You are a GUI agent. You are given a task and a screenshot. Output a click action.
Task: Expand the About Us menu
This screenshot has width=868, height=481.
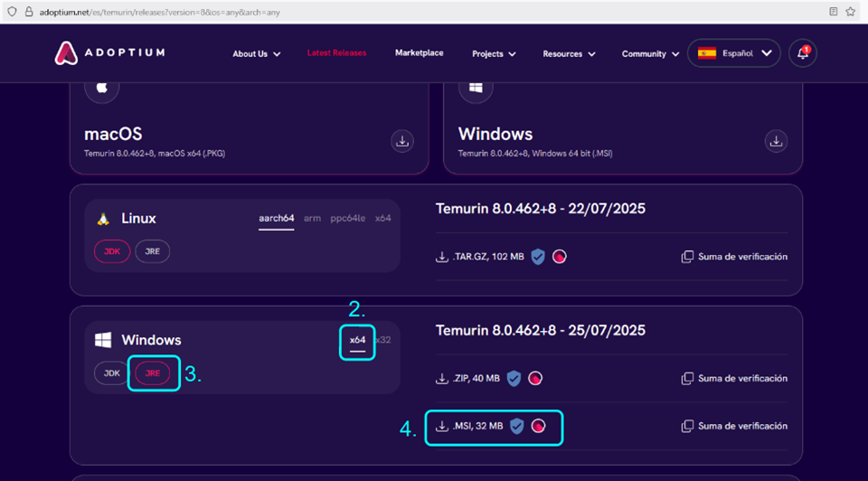(x=256, y=53)
